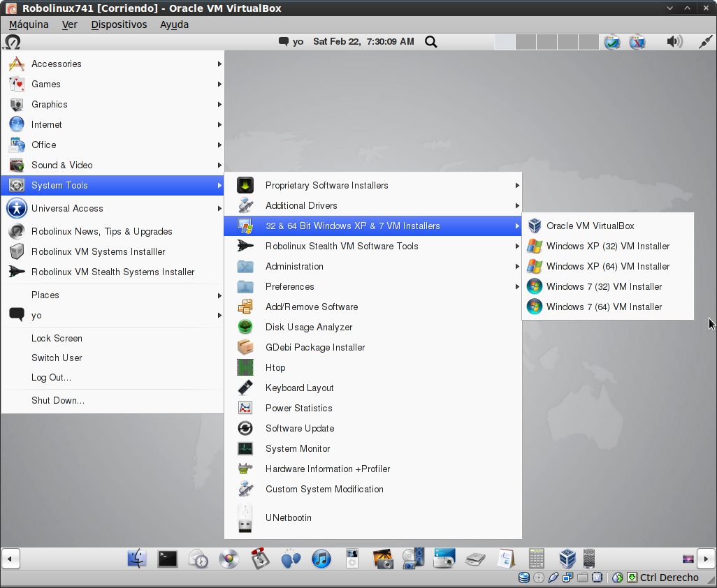Open the Dispositivos menu in VirtualBox

119,24
